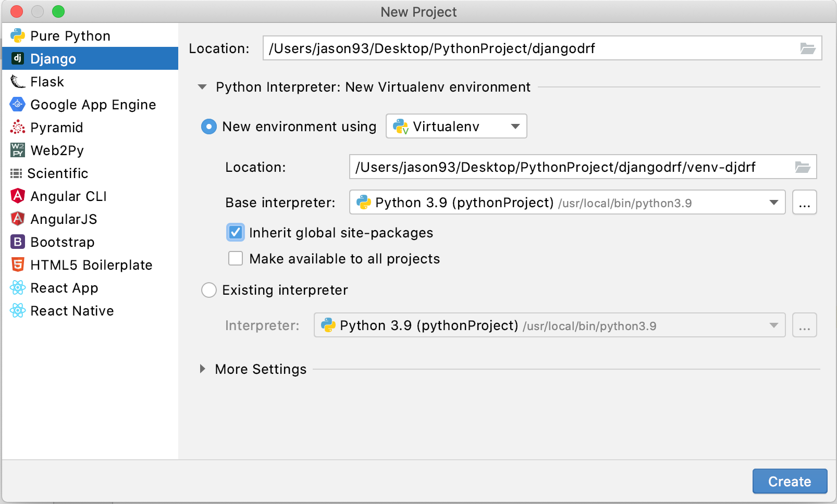Collapse the Python Interpreter section
This screenshot has width=837, height=504.
click(x=202, y=87)
